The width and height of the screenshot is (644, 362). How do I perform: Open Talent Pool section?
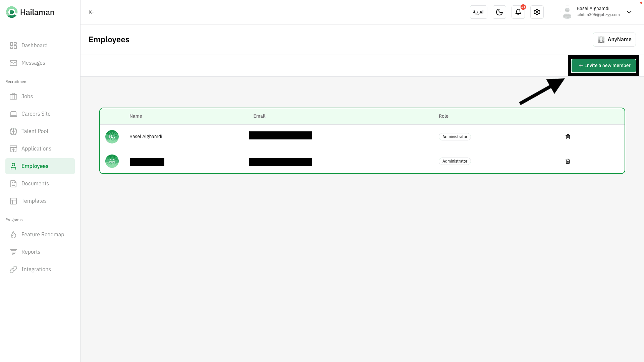coord(35,131)
